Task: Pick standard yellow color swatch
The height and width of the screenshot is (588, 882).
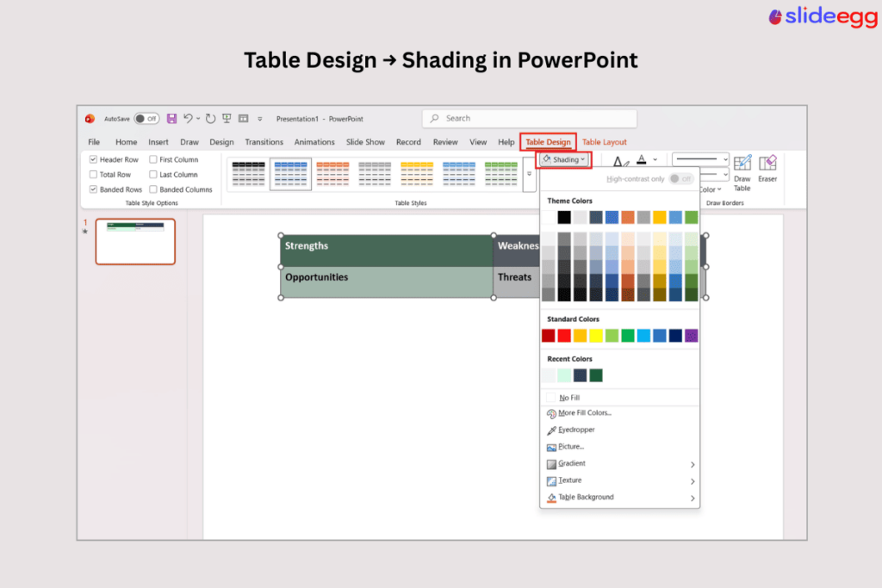Action: point(596,336)
